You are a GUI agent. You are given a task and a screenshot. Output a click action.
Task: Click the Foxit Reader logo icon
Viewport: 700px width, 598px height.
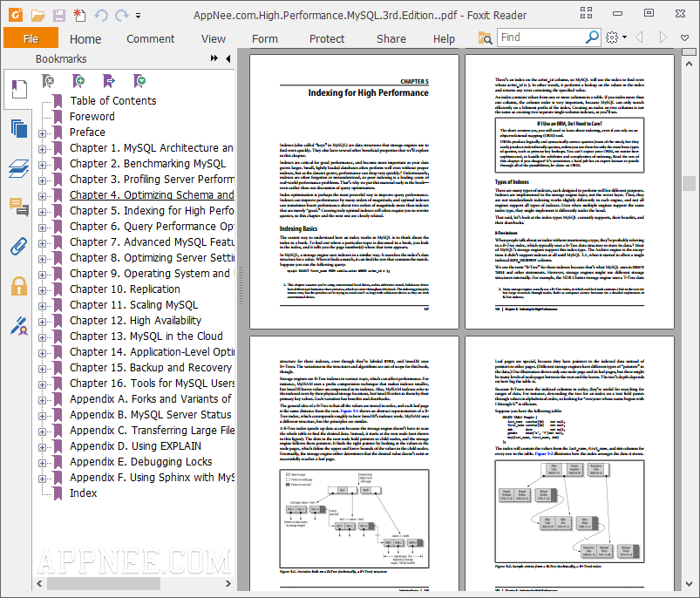click(x=16, y=15)
